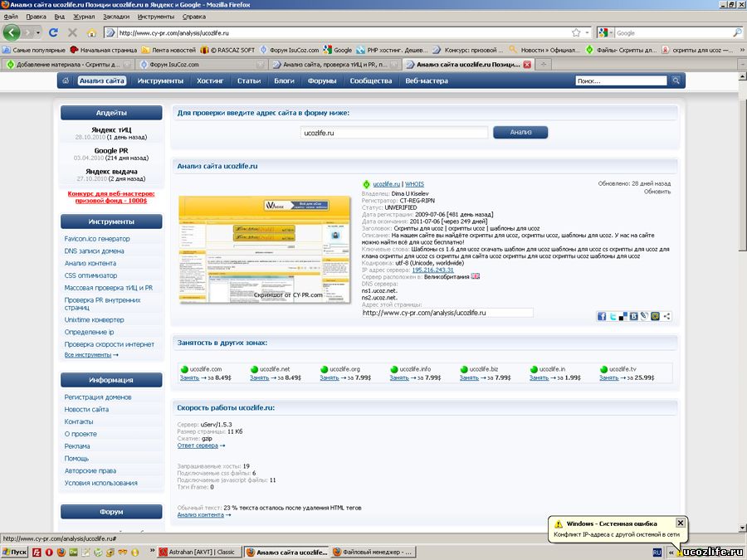Click the browser Back arrow button
This screenshot has height=560, width=747.
coord(12,32)
